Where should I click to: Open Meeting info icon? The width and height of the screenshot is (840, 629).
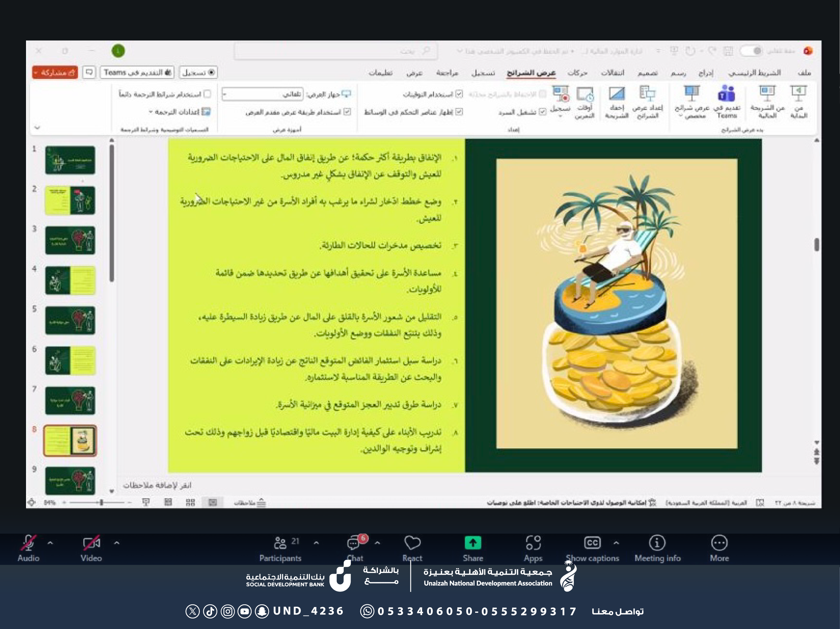(x=657, y=543)
